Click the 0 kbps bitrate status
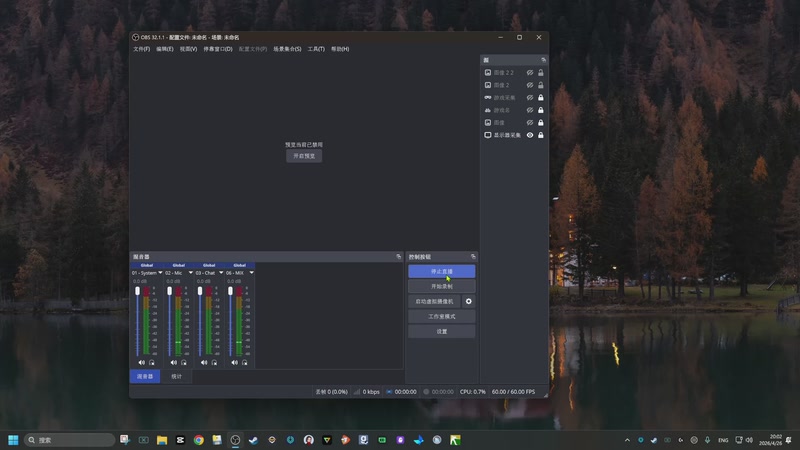The width and height of the screenshot is (800, 450). pyautogui.click(x=371, y=392)
